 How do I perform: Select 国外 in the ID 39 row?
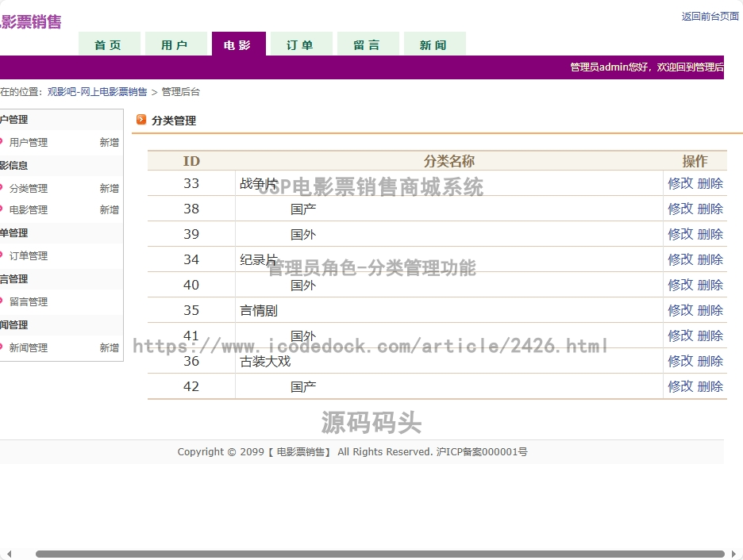tap(303, 234)
